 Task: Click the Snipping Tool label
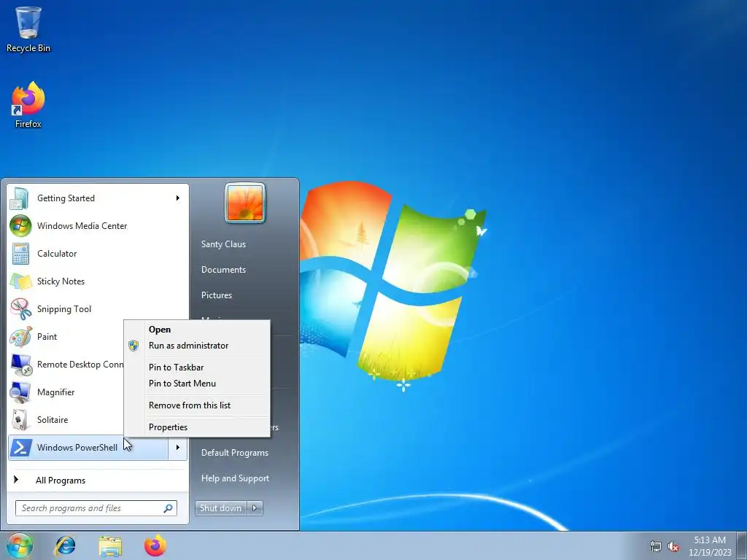[x=64, y=309]
